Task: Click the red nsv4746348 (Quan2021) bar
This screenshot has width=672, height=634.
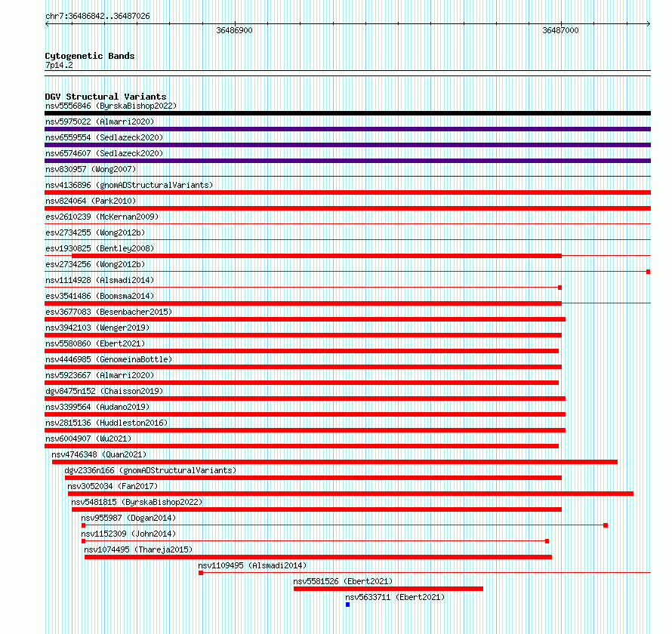Action: point(334,462)
